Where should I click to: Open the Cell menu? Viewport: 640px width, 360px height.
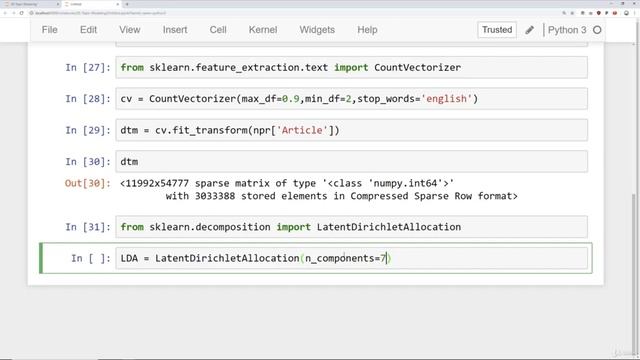pos(218,30)
